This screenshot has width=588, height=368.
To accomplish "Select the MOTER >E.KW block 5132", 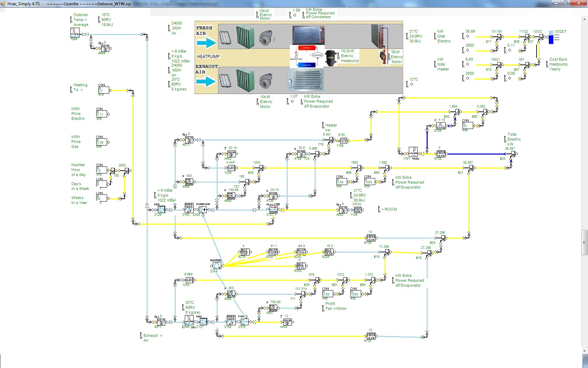I will [x=371, y=336].
